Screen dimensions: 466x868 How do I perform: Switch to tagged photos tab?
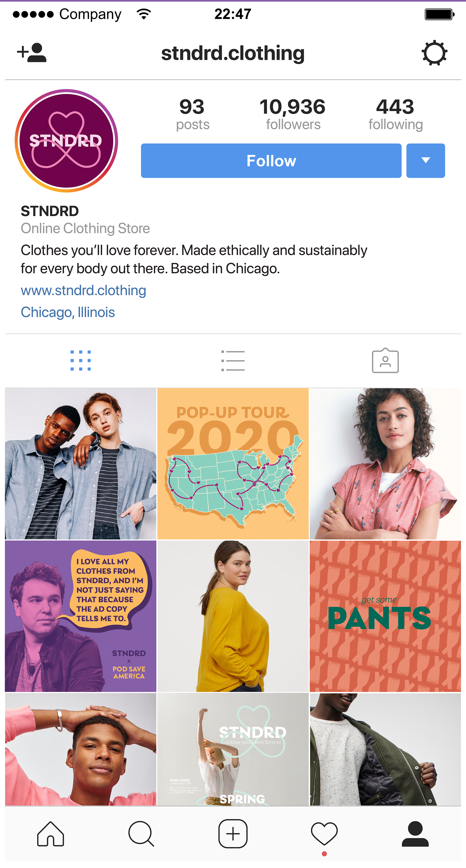(x=385, y=360)
